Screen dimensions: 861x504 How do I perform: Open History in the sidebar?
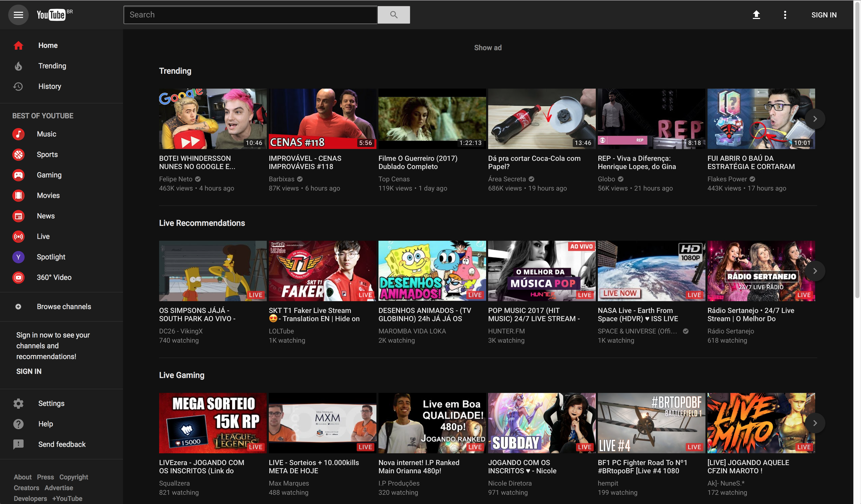pyautogui.click(x=49, y=86)
